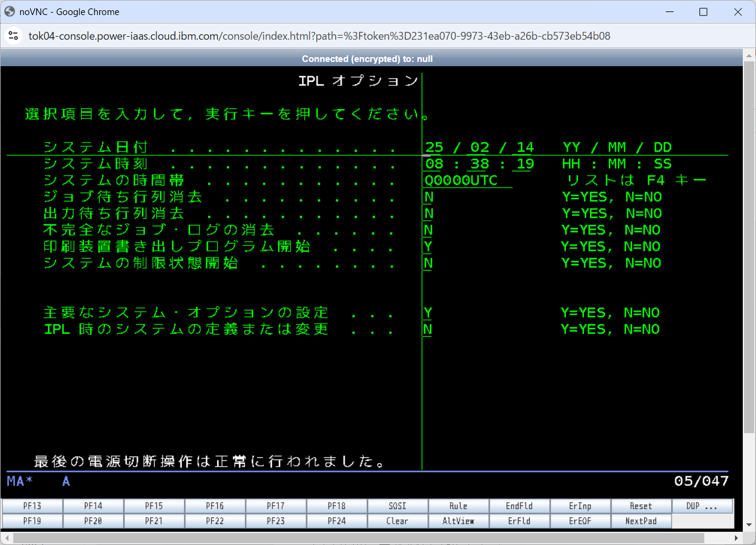Select the system time seconds field 19
Screen dimensions: 756x545
(525, 164)
